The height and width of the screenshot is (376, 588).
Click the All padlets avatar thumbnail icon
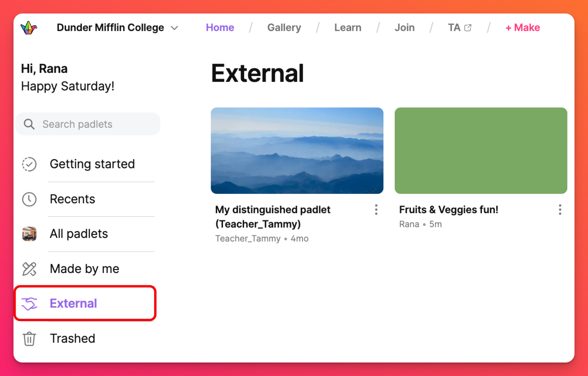pyautogui.click(x=29, y=234)
